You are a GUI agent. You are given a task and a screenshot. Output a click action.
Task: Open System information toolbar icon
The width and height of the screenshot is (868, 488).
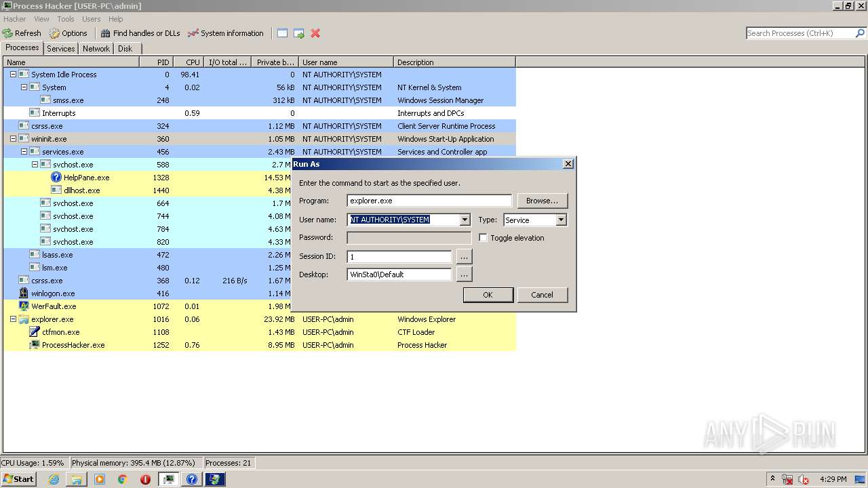193,33
